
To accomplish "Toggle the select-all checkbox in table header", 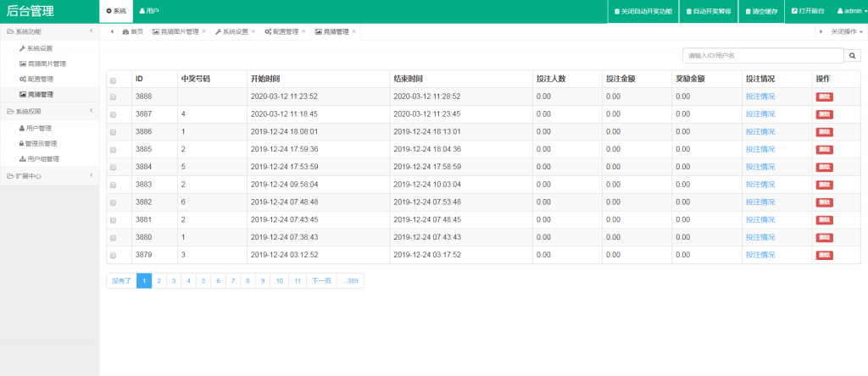I will [x=114, y=80].
